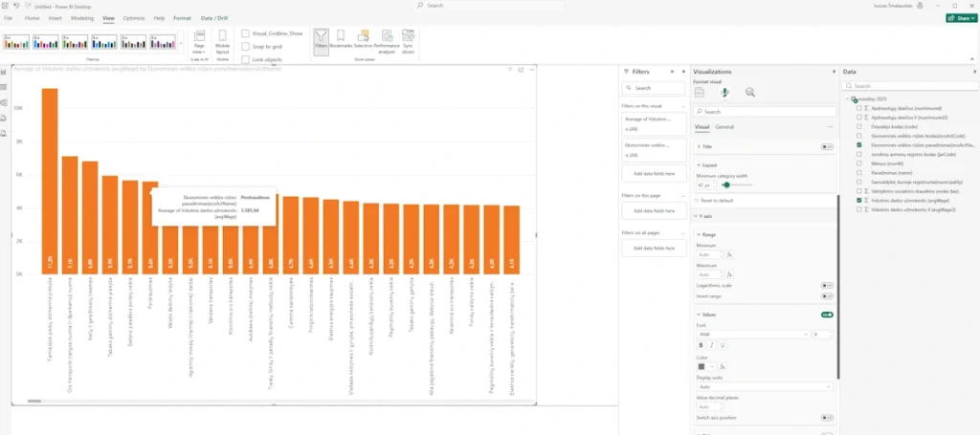The image size is (980, 435).
Task: Click Focus mode icon on chart header
Action: (521, 69)
